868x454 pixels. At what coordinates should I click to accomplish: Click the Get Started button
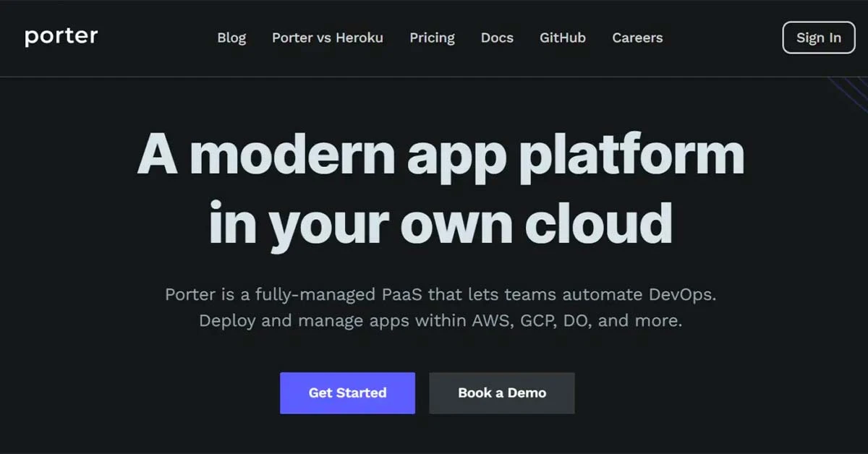coord(347,393)
